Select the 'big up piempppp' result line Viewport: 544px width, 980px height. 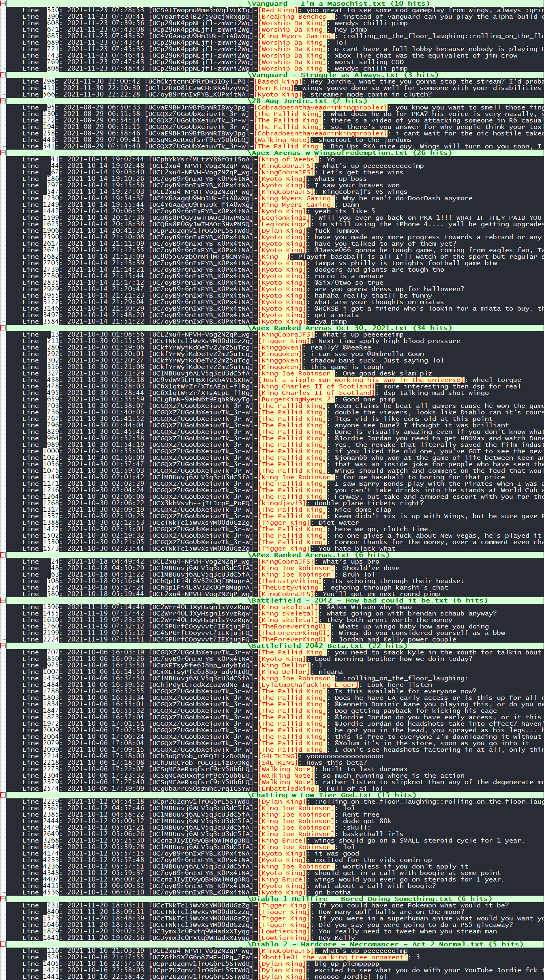275,964
